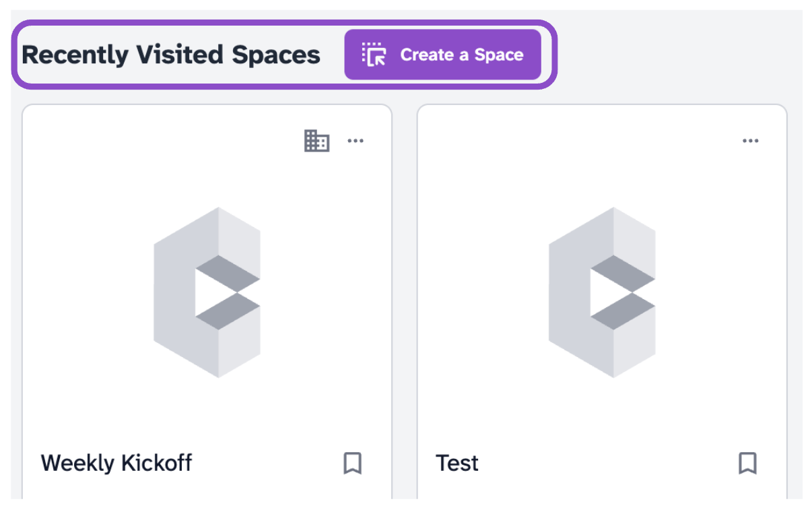This screenshot has width=812, height=512.
Task: Click the building icon on Weekly Kickoff card
Action: point(316,141)
